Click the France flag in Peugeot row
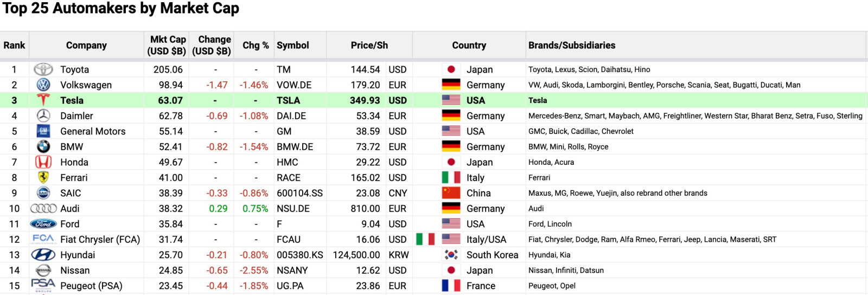Viewport: 868px width, 295px height. [451, 286]
